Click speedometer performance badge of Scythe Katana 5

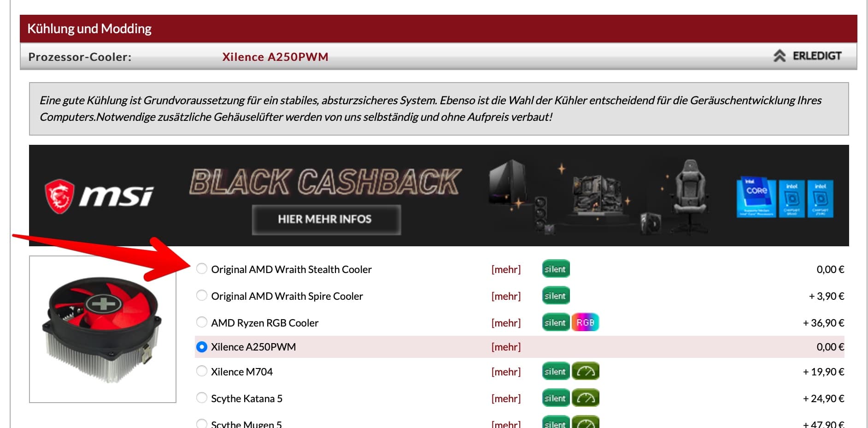tap(585, 398)
